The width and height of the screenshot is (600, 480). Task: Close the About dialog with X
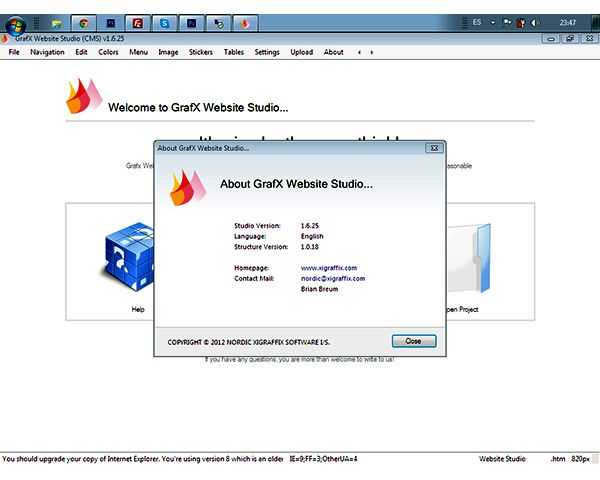pyautogui.click(x=434, y=148)
